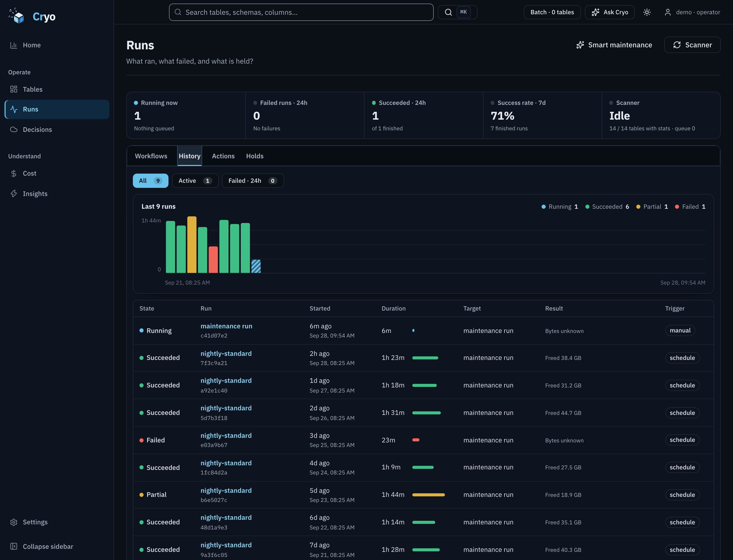Click the Cryo cube logo icon

coord(17,16)
